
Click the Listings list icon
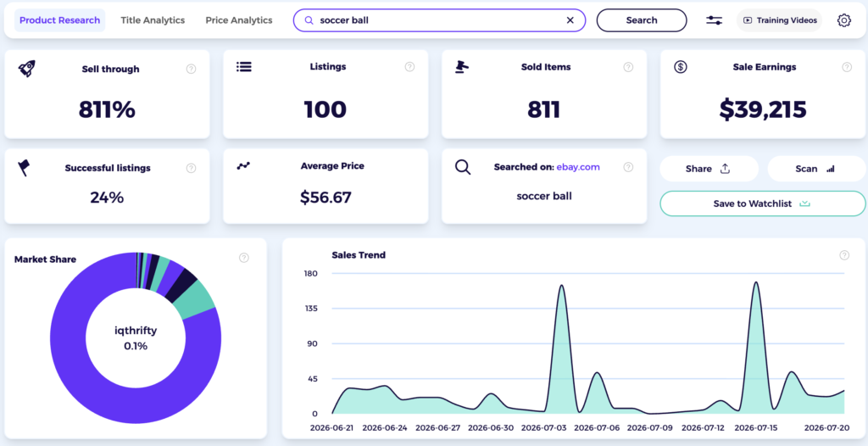pos(244,66)
